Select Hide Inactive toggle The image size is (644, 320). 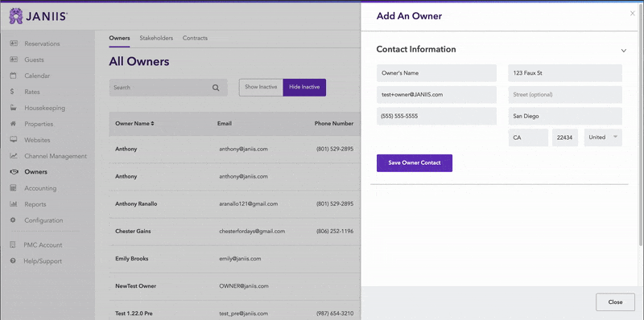[304, 88]
